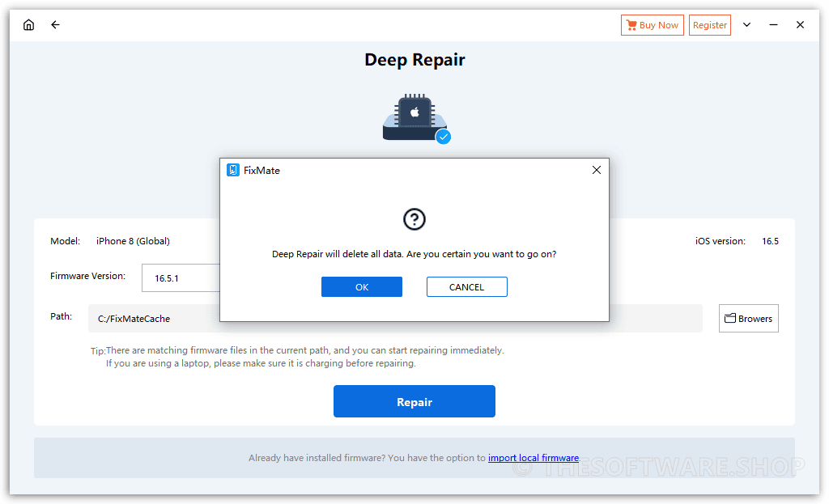Click the FixMate dialog title text
The height and width of the screenshot is (504, 829).
point(261,171)
